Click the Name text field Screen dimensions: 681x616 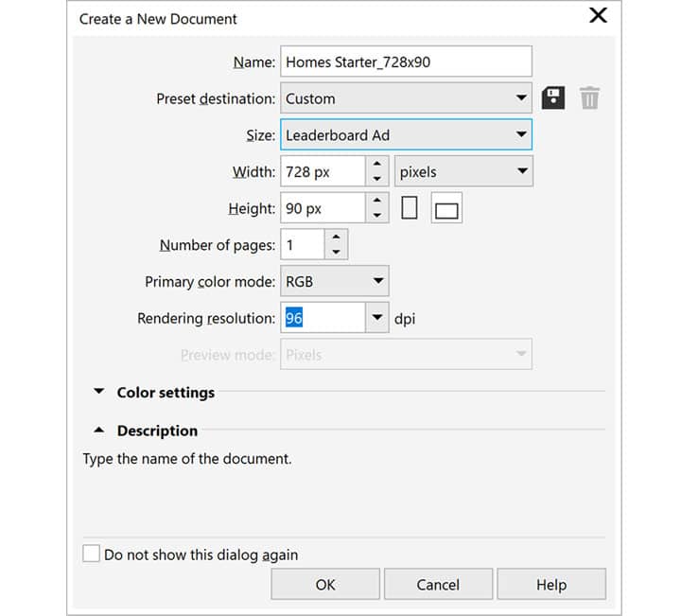coord(406,62)
